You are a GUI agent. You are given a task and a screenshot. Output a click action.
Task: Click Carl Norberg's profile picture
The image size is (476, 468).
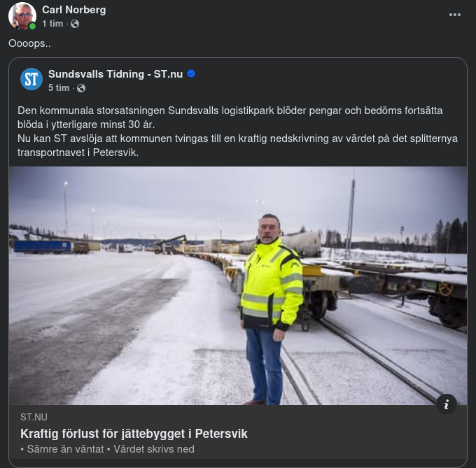(22, 16)
